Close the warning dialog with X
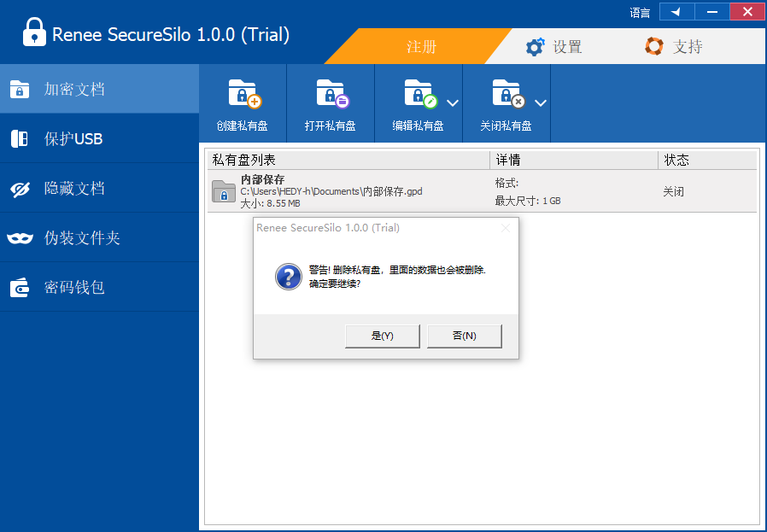Viewport: 767px width, 532px height. click(x=506, y=228)
